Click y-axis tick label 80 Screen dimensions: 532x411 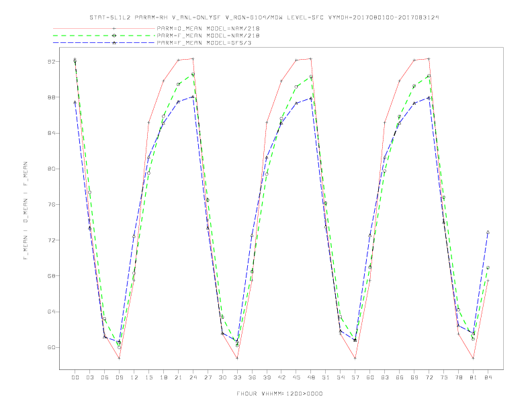[x=51, y=169]
